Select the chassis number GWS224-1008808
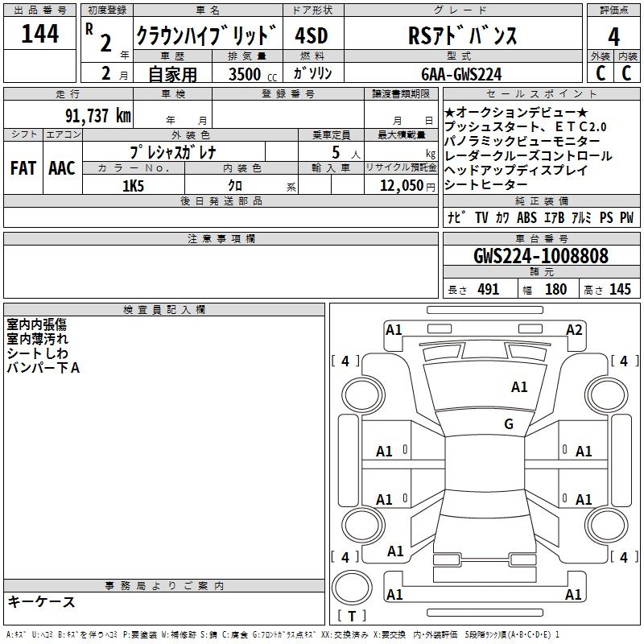 click(541, 255)
